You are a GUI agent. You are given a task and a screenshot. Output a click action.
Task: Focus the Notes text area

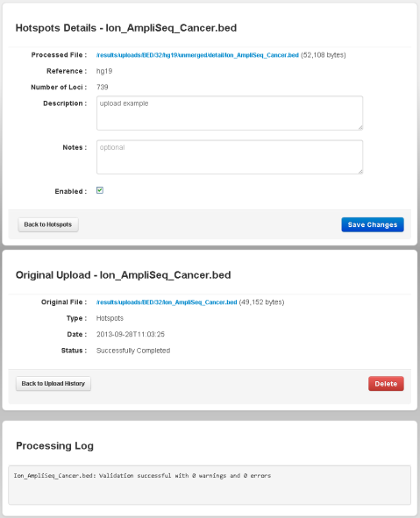(230, 157)
